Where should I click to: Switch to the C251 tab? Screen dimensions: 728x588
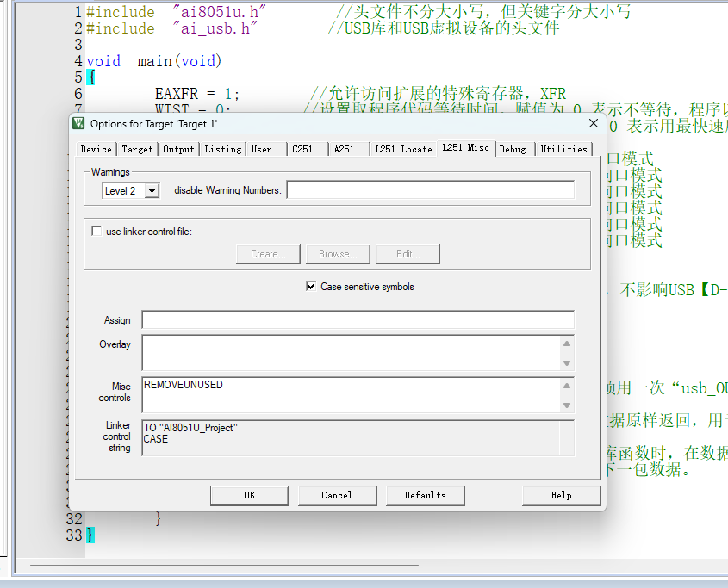coord(302,150)
